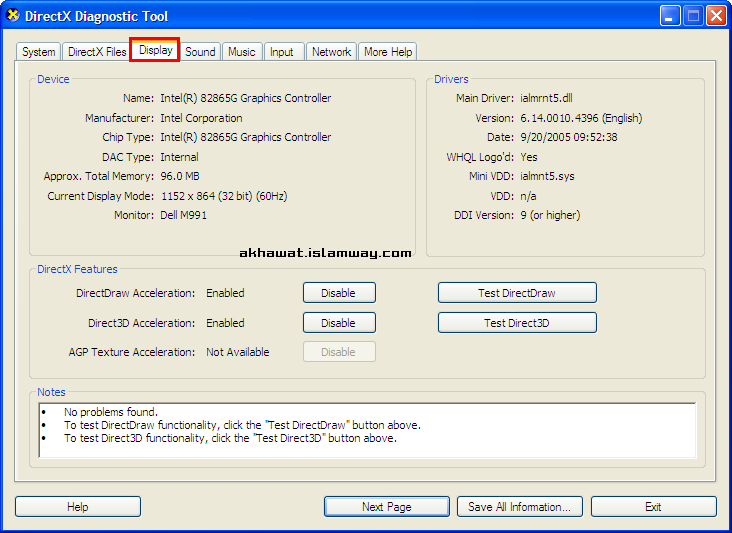Click the memory value '96.0 MB'
Viewport: 732px width, 533px height.
tap(180, 176)
